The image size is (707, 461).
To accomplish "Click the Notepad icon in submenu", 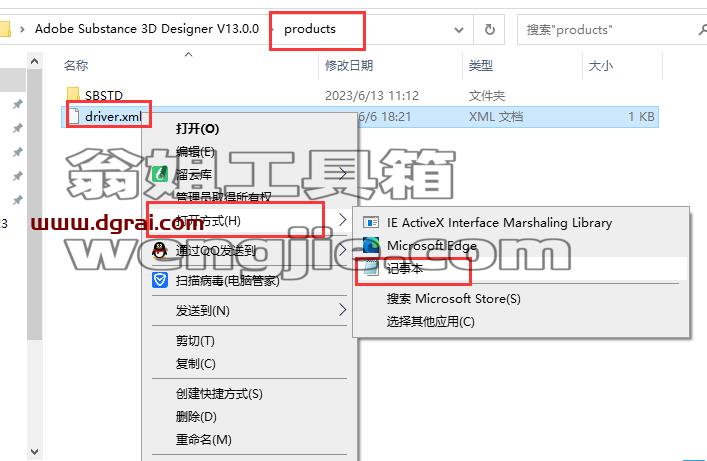I will [371, 268].
